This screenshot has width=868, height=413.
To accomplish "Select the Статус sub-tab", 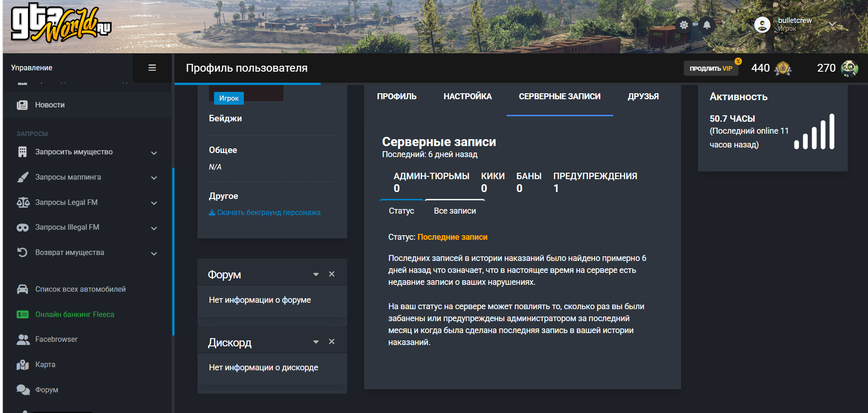I will click(401, 211).
